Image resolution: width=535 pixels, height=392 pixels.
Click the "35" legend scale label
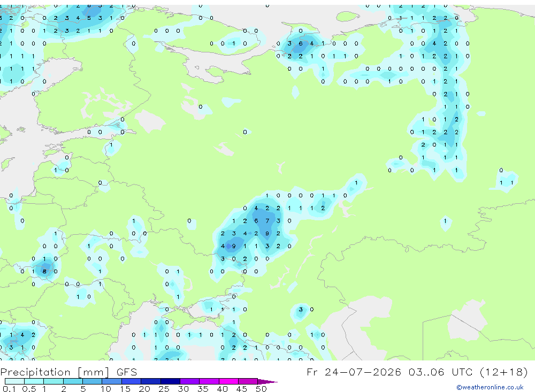click(x=203, y=389)
